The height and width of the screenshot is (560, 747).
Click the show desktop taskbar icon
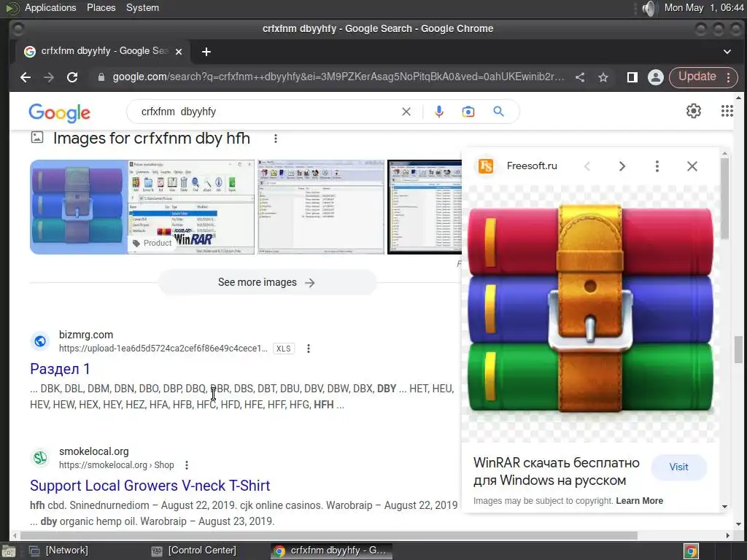coord(9,551)
